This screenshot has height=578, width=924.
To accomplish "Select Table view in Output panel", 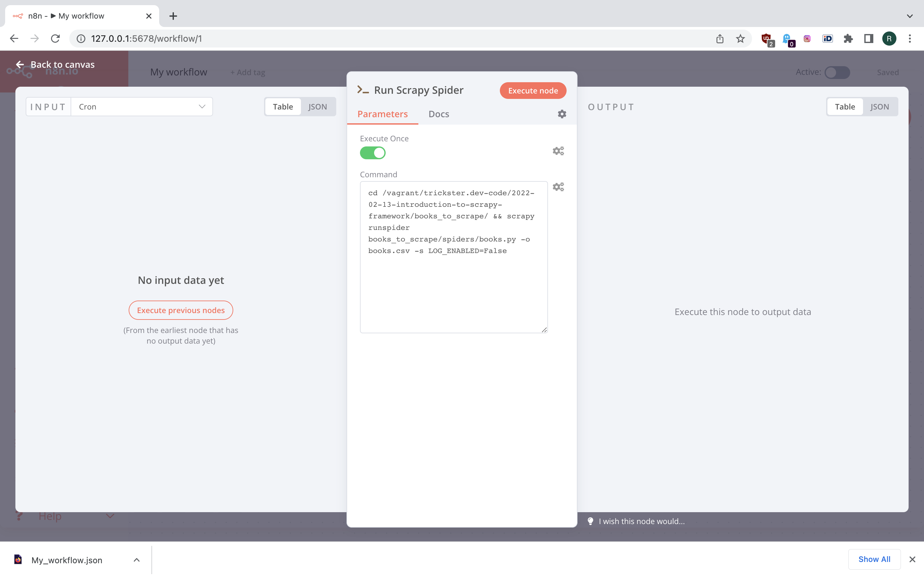I will point(844,107).
